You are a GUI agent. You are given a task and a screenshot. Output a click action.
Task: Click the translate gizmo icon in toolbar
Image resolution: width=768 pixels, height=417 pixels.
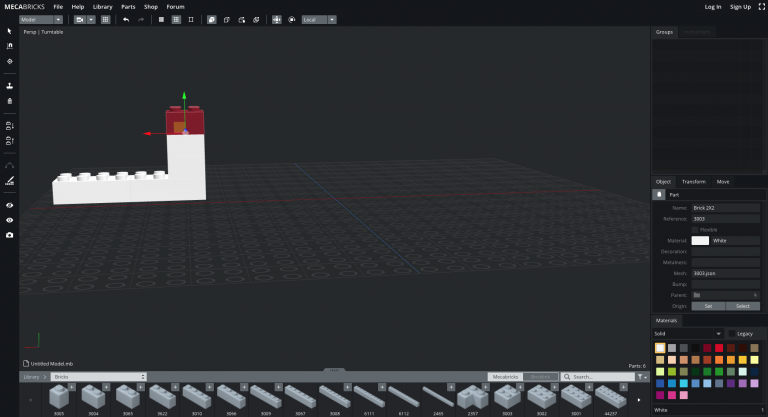point(277,20)
